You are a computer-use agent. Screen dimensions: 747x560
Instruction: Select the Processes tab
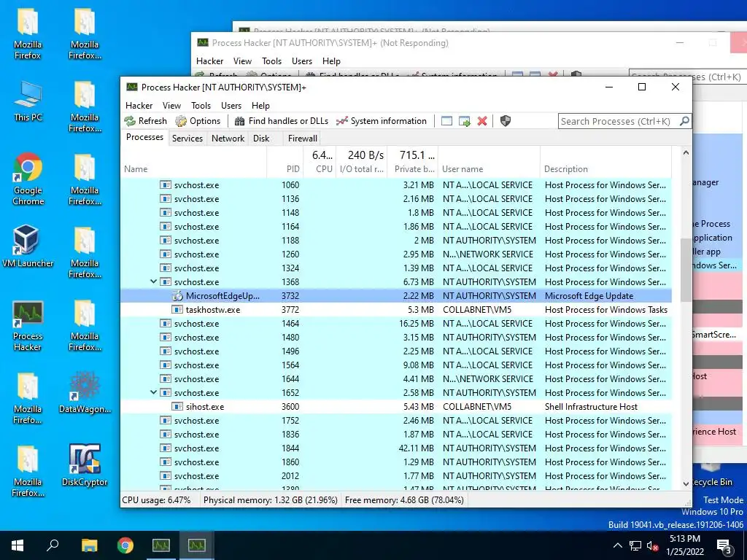pos(145,137)
